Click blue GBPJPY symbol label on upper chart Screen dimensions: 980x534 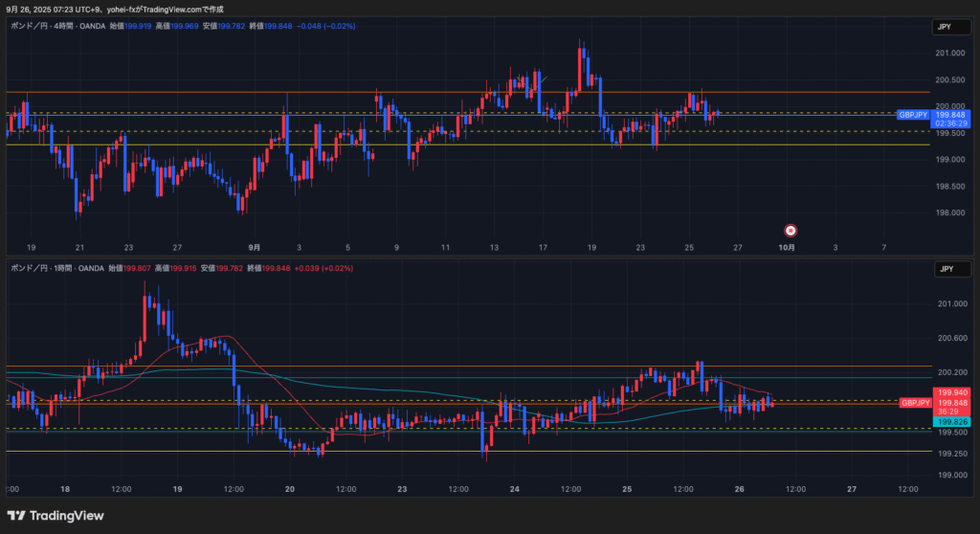pos(913,114)
